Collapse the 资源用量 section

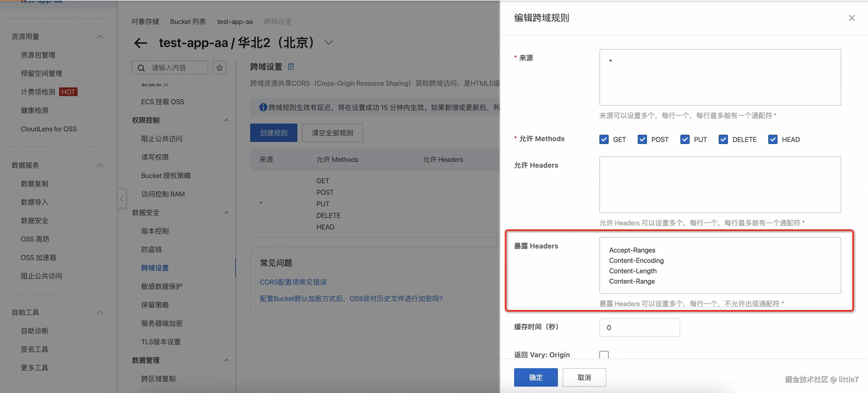pyautogui.click(x=99, y=36)
